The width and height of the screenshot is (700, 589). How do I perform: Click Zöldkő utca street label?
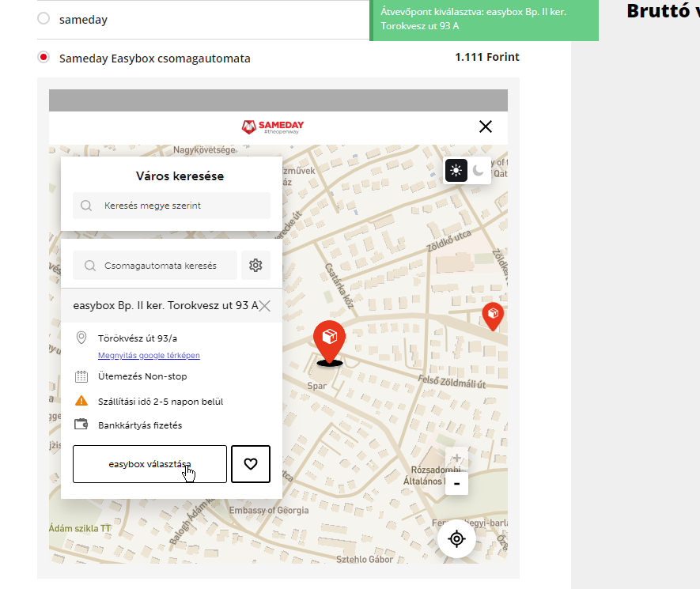pyautogui.click(x=448, y=241)
